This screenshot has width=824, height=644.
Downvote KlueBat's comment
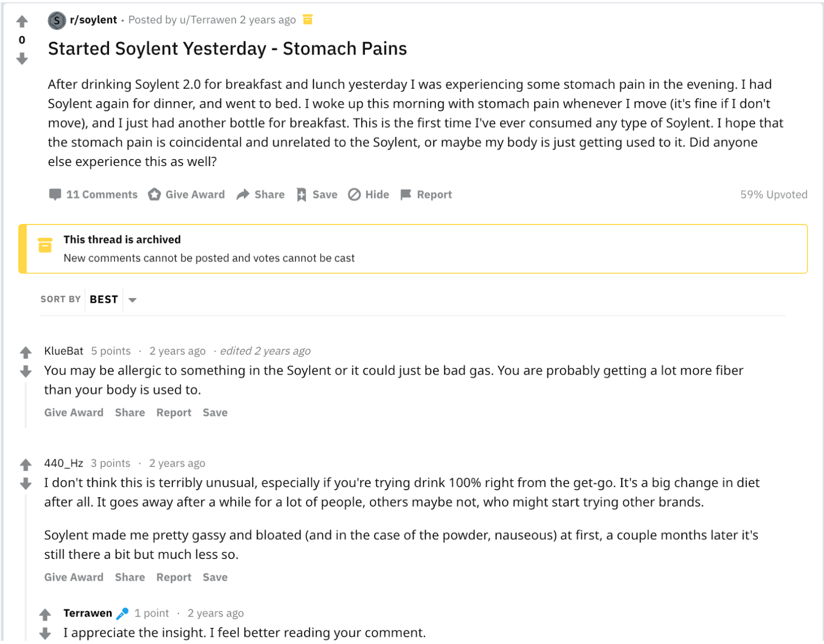26,371
